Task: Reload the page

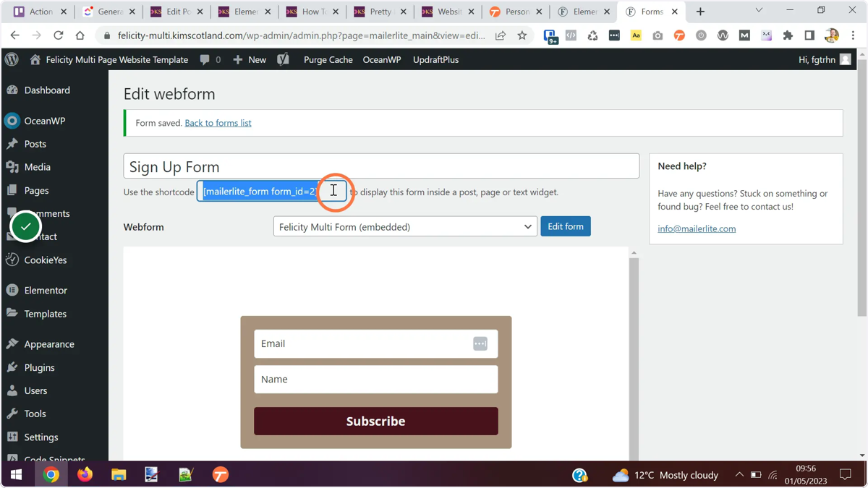Action: (x=59, y=35)
